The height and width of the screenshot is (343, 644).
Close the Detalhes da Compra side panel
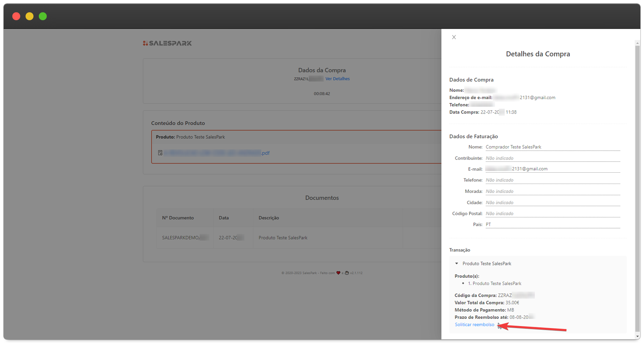pos(454,37)
